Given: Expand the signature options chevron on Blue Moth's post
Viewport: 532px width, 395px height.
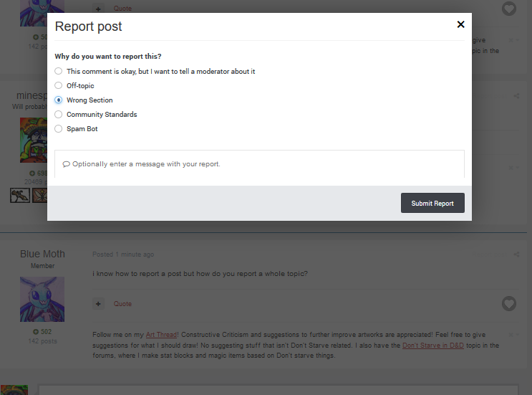Looking at the screenshot, I should (516, 335).
